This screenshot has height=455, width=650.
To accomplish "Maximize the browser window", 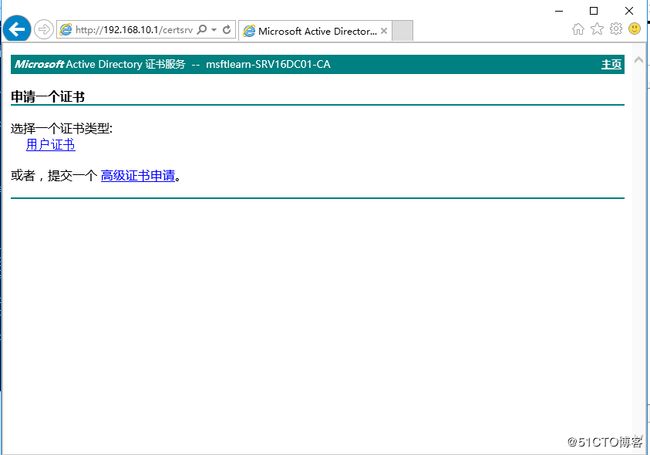I will [x=594, y=11].
